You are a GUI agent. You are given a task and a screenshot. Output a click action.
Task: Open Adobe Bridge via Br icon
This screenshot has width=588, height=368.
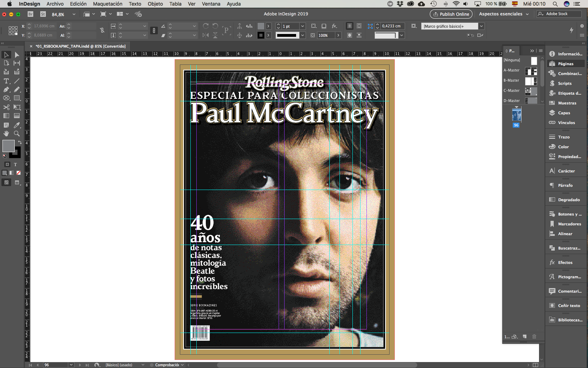click(x=30, y=14)
